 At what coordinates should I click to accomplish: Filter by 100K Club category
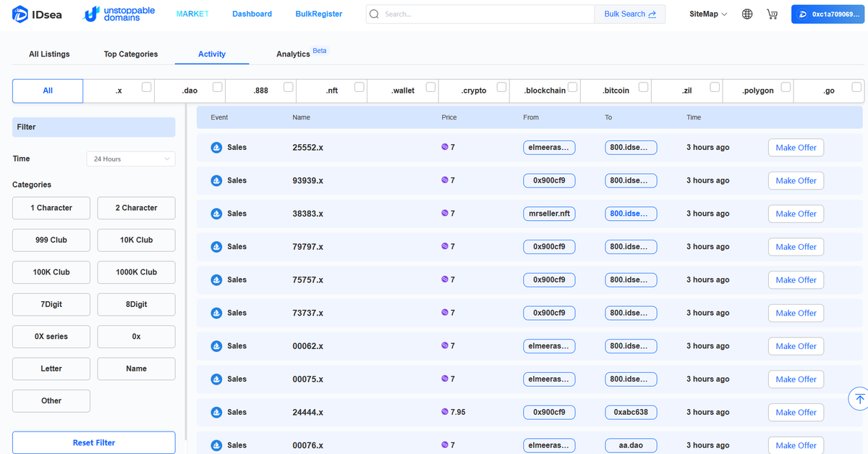tap(51, 272)
